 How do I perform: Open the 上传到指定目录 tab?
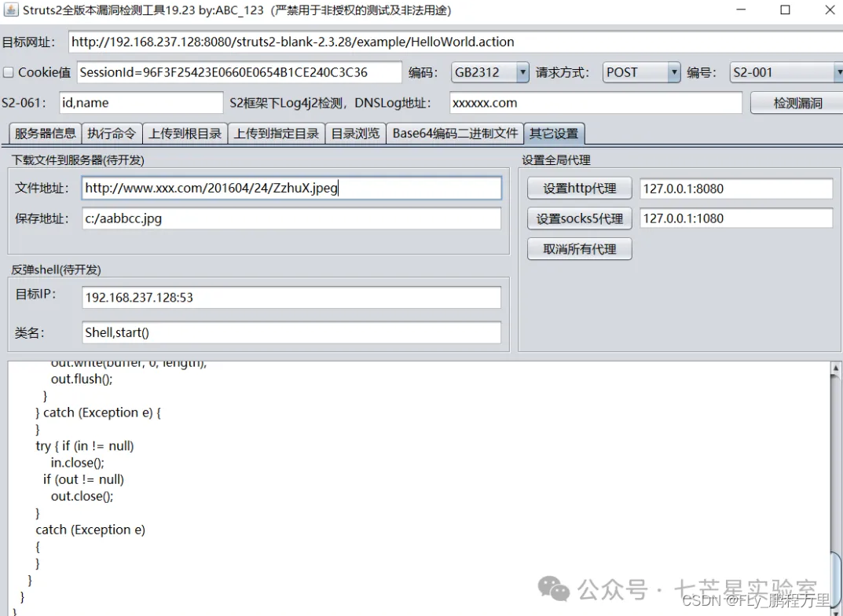click(x=277, y=134)
